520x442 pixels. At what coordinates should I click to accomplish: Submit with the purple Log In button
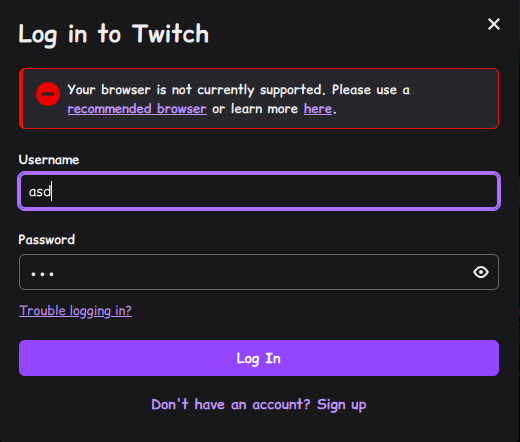(259, 358)
